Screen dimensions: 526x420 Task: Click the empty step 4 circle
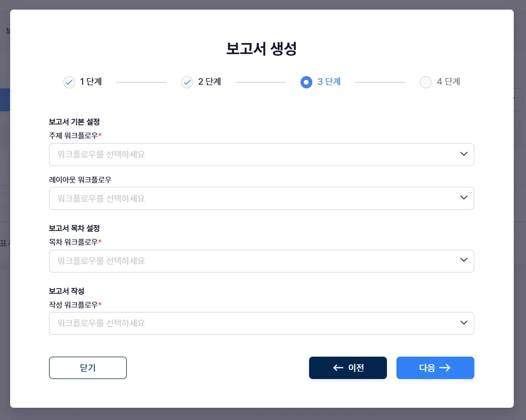click(x=425, y=82)
